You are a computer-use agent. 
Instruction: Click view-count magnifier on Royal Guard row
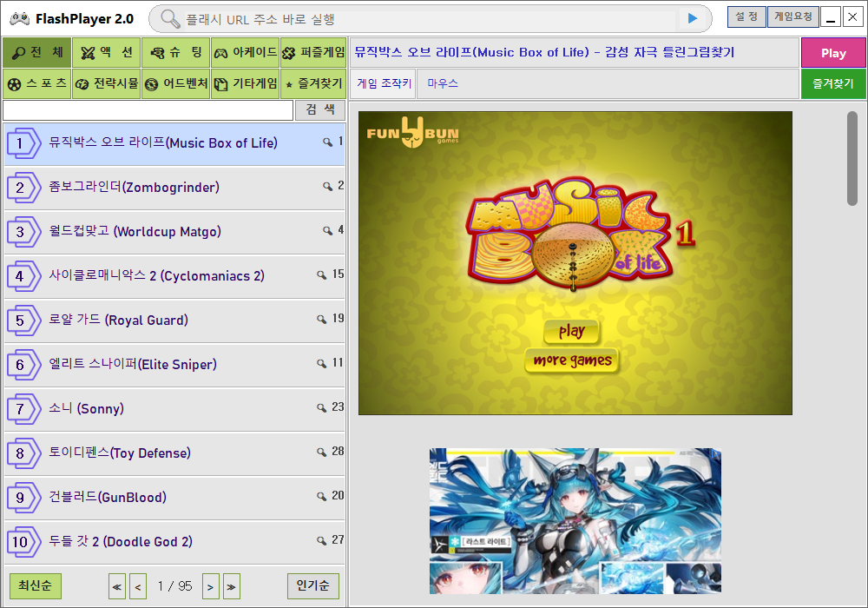[x=322, y=320]
